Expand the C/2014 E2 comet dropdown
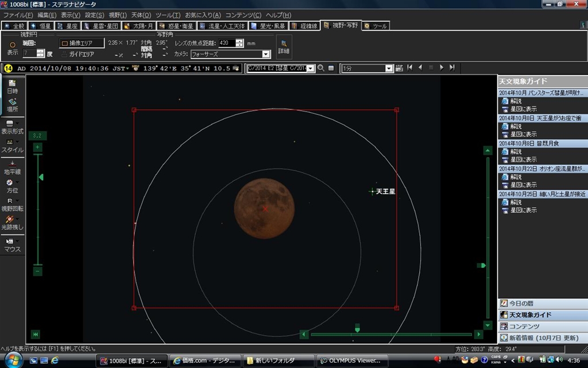 coord(311,68)
